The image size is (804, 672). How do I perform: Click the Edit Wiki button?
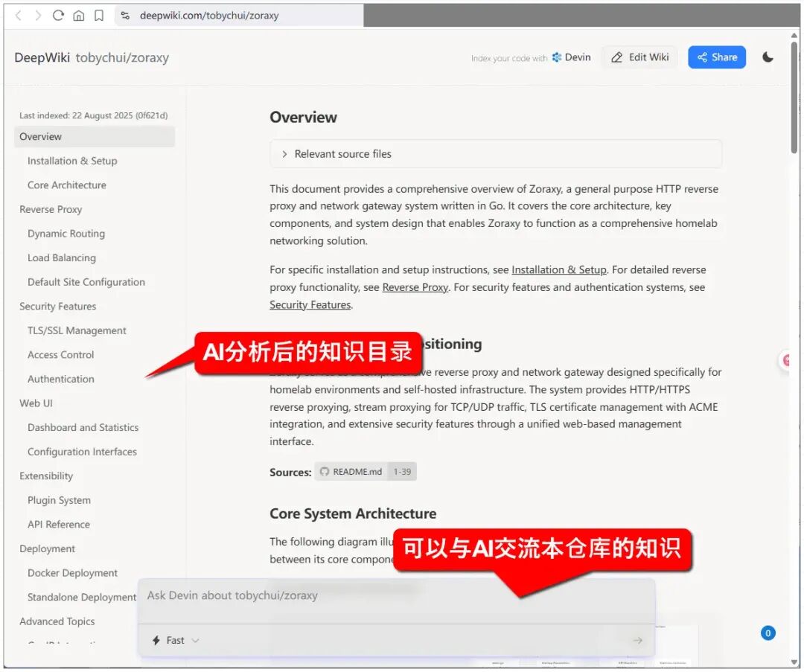click(x=640, y=57)
